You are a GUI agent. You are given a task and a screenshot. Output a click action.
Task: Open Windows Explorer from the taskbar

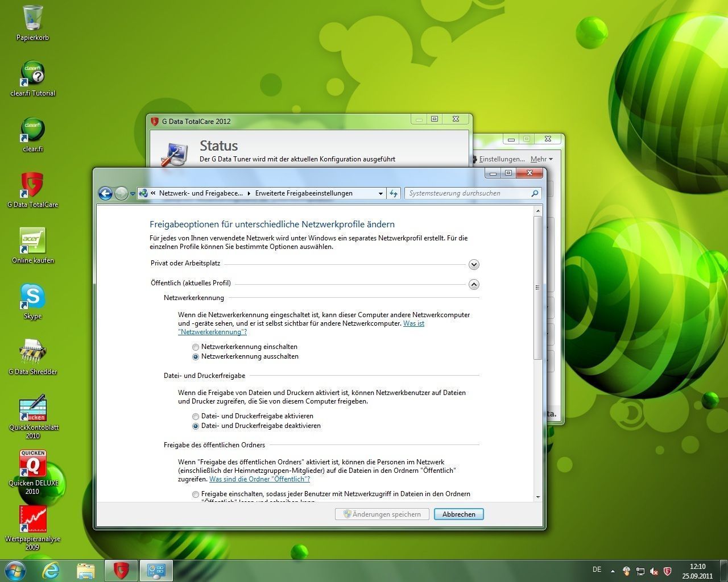85,571
